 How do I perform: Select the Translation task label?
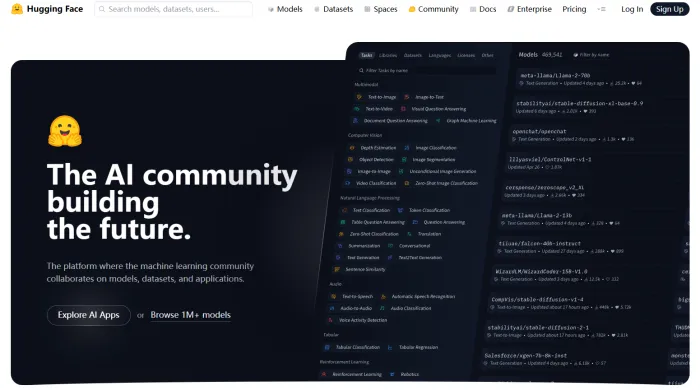click(x=429, y=234)
